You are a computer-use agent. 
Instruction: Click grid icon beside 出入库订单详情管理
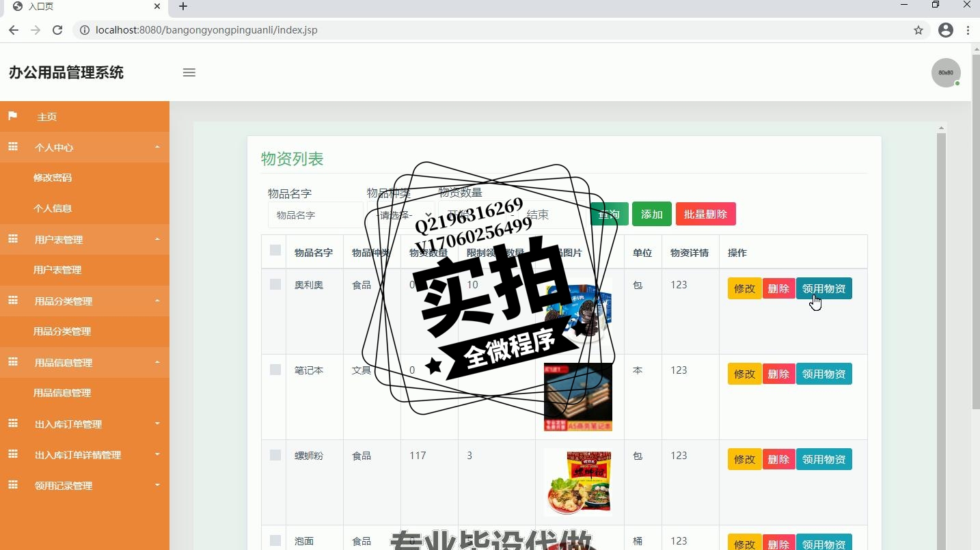(x=12, y=454)
